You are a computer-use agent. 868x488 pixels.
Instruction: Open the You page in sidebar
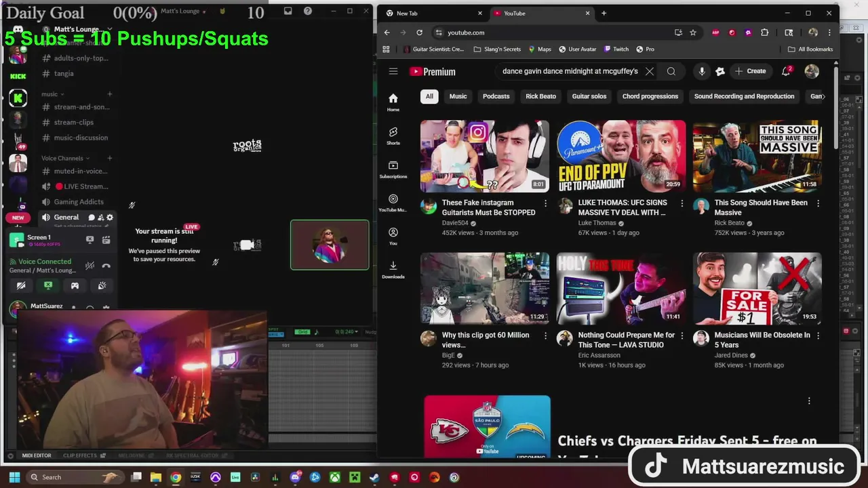coord(393,236)
